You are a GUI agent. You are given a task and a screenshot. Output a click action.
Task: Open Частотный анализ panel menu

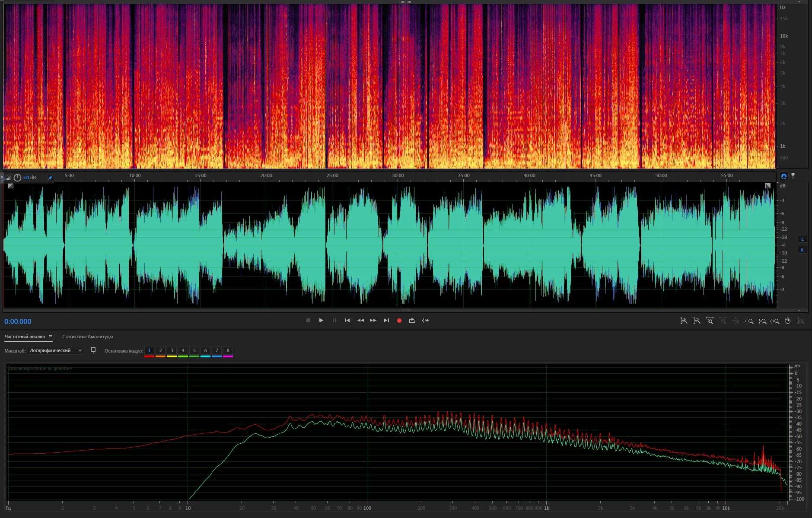click(x=51, y=337)
